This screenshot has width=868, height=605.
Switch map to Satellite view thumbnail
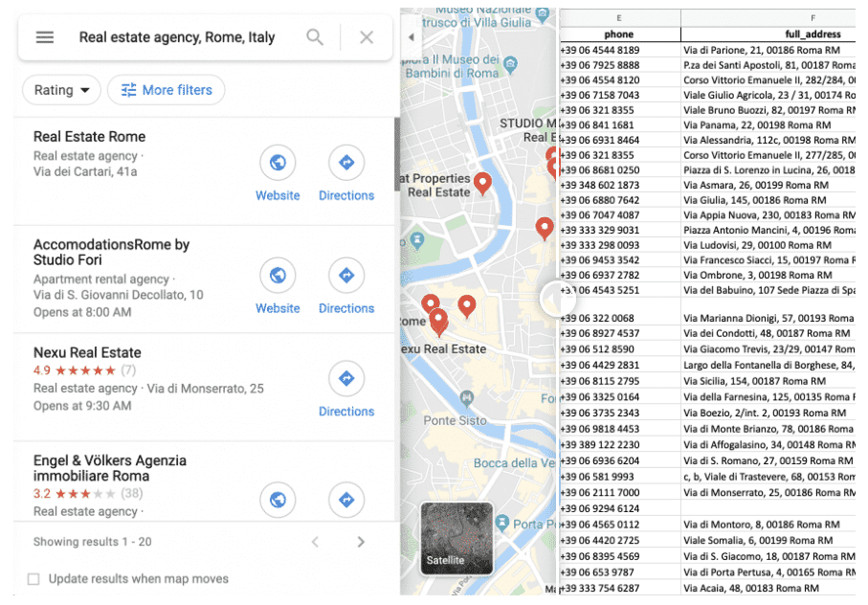point(456,539)
